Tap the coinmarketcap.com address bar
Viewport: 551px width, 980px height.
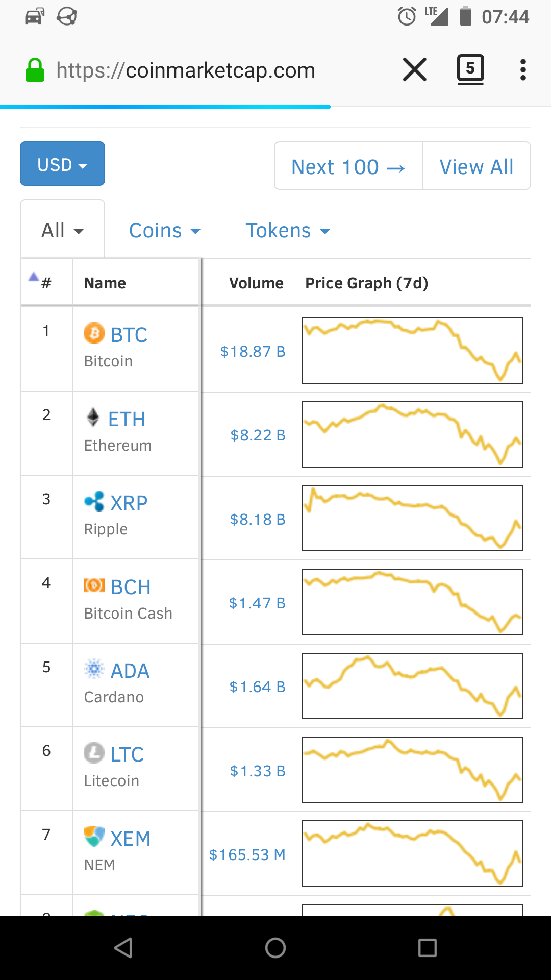(186, 70)
